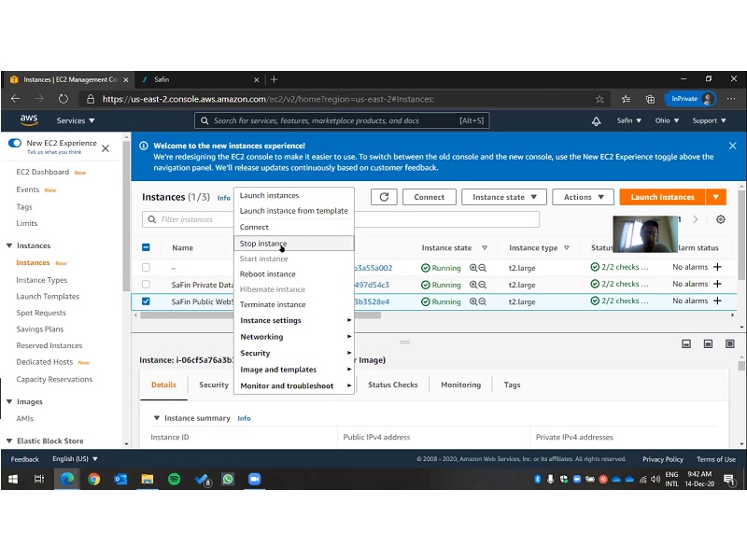Open the Support dropdown
This screenshot has width=747, height=560.
coord(710,121)
